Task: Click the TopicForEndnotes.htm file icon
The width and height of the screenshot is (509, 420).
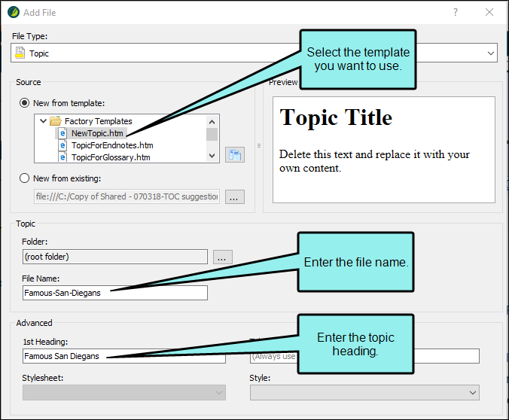Action: (63, 145)
